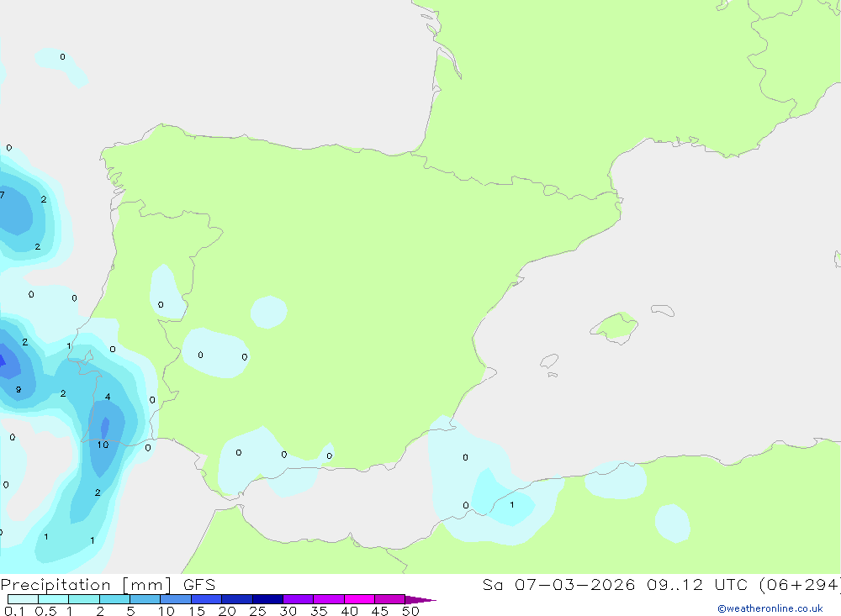The width and height of the screenshot is (841, 616).
Task: Click the legend scale value '0.5'
Action: click(45, 611)
